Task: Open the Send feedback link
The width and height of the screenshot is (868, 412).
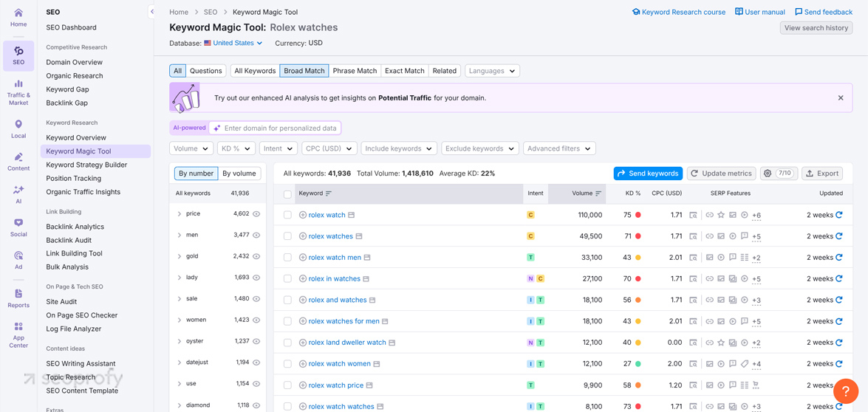Action: (824, 12)
